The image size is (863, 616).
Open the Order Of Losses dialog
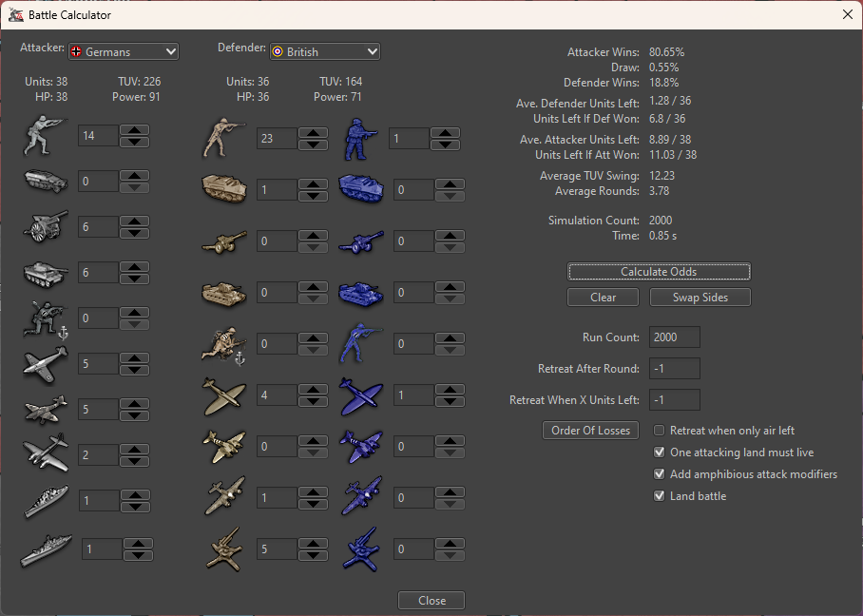(x=590, y=431)
